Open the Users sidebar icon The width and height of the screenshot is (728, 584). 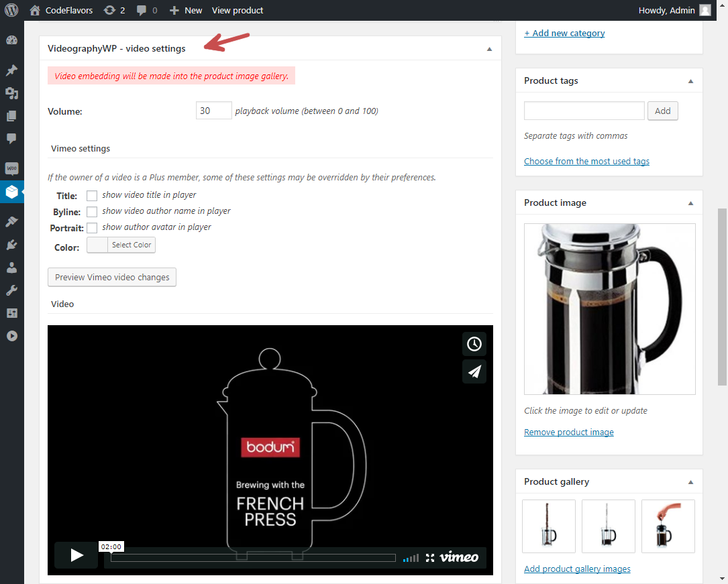[x=11, y=268]
